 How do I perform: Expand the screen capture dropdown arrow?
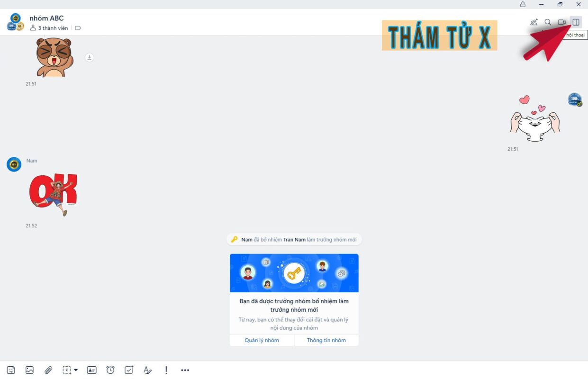(x=74, y=370)
